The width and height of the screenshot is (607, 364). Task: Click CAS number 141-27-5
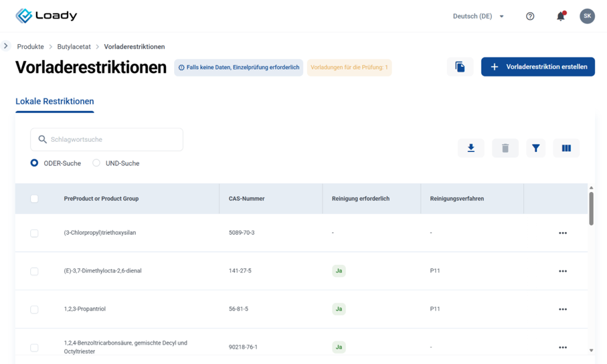click(240, 271)
